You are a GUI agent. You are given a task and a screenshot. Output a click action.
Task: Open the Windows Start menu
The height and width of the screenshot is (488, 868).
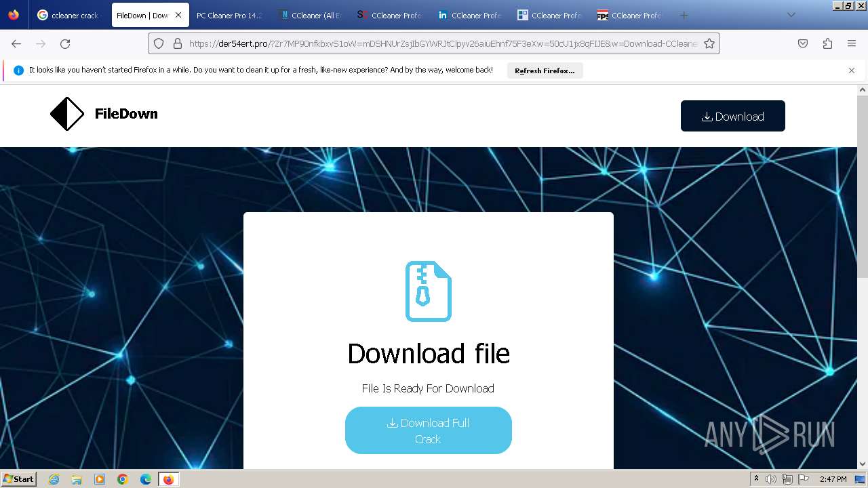point(18,479)
